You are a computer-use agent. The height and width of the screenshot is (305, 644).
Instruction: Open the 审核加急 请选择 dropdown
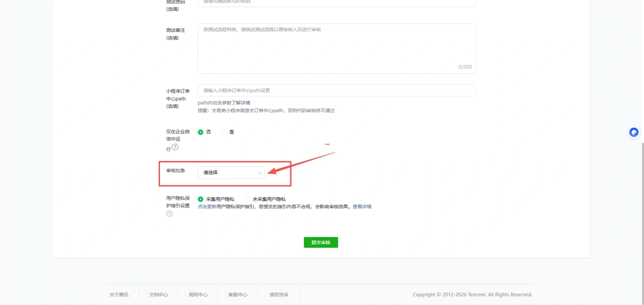231,172
